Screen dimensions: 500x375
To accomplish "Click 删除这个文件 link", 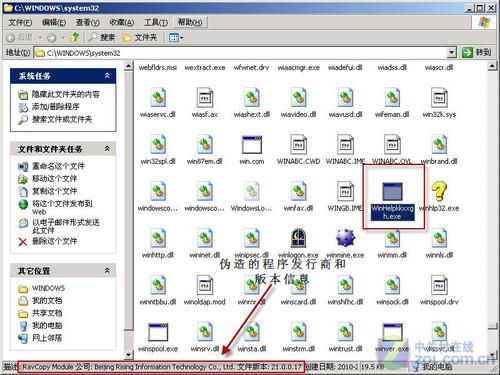I will pos(54,241).
